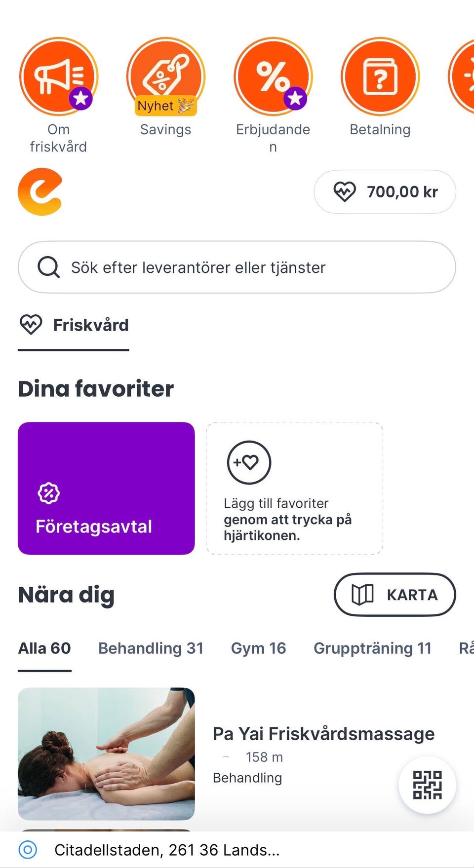This screenshot has height=868, width=474.
Task: Open the Om friskvård megaphone icon
Action: 59,76
